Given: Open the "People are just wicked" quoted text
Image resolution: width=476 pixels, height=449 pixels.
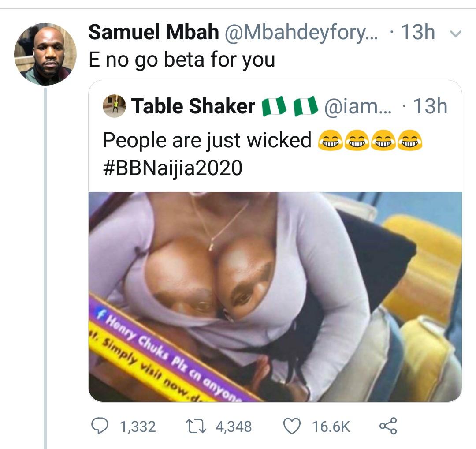Looking at the screenshot, I should tap(207, 141).
